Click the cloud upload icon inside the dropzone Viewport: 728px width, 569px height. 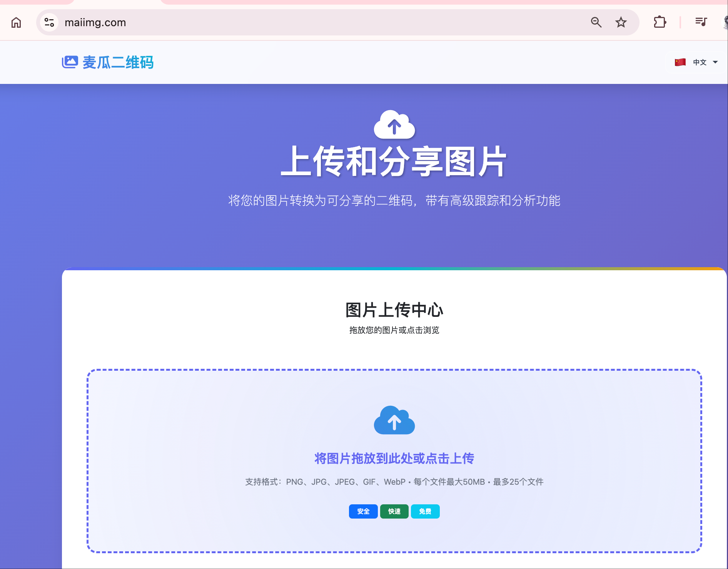[394, 420]
